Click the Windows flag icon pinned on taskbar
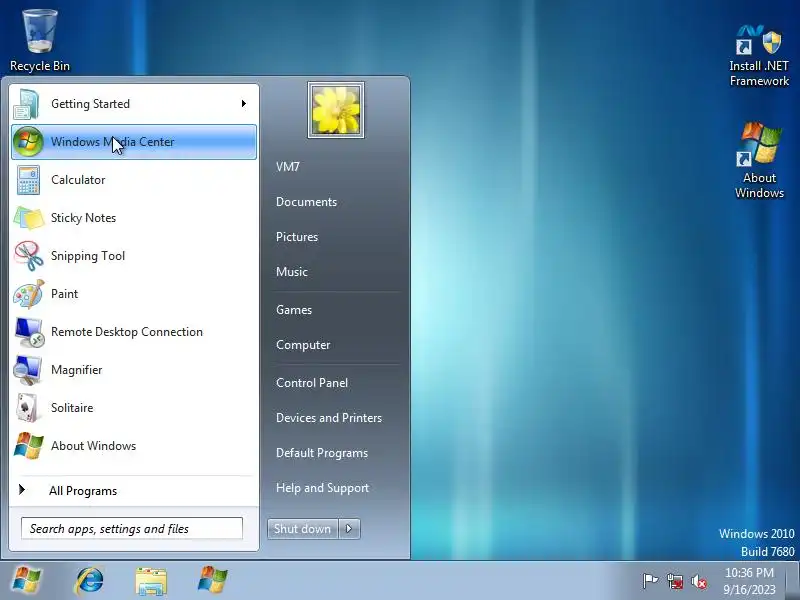 pos(213,580)
